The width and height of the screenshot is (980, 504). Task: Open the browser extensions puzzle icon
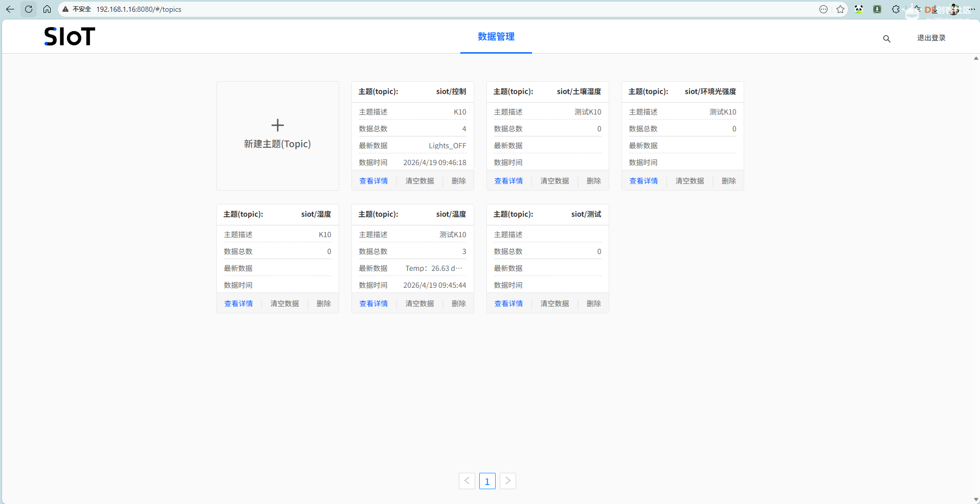(x=895, y=9)
